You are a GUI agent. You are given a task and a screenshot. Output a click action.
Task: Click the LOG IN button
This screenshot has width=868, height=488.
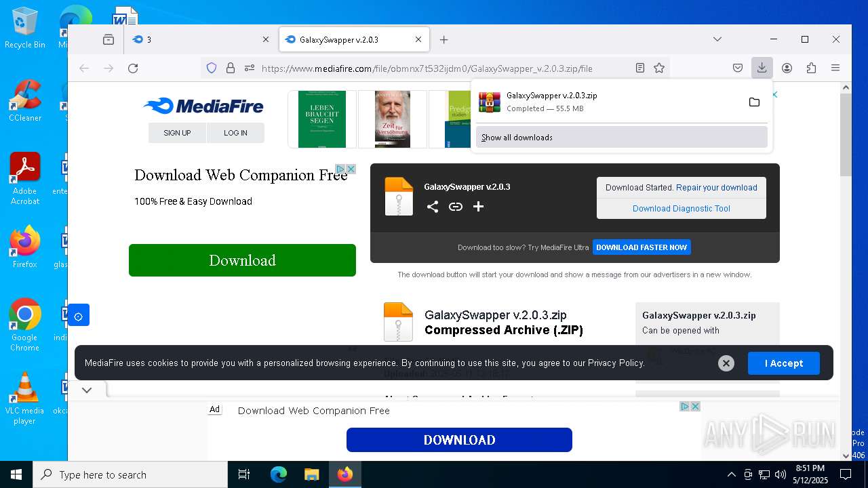[235, 133]
